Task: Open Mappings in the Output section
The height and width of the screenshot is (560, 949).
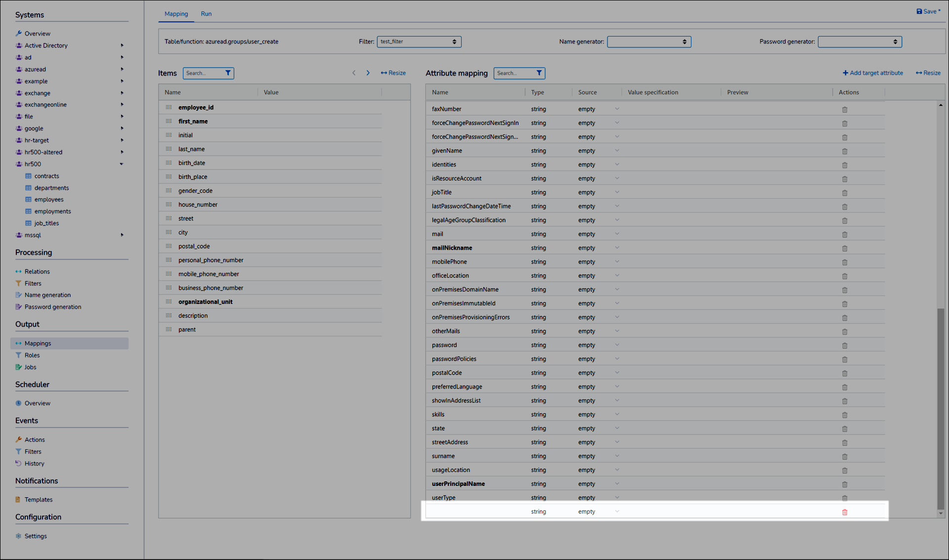Action: [38, 344]
